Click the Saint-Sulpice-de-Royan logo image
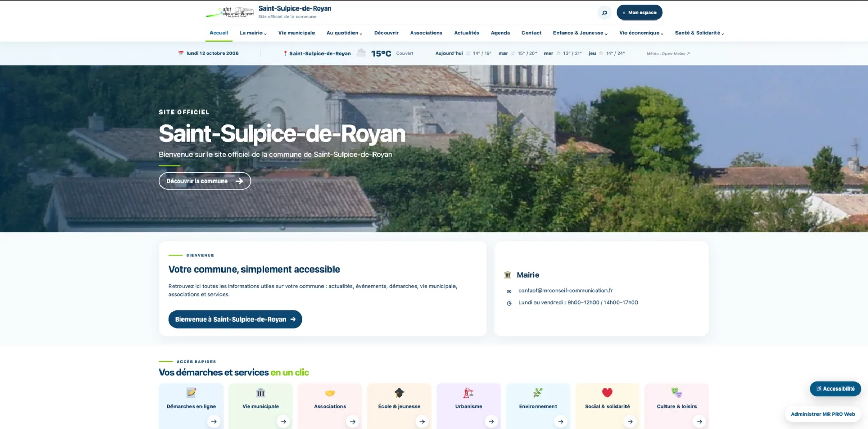Viewport: 868px width, 429px height. point(229,12)
